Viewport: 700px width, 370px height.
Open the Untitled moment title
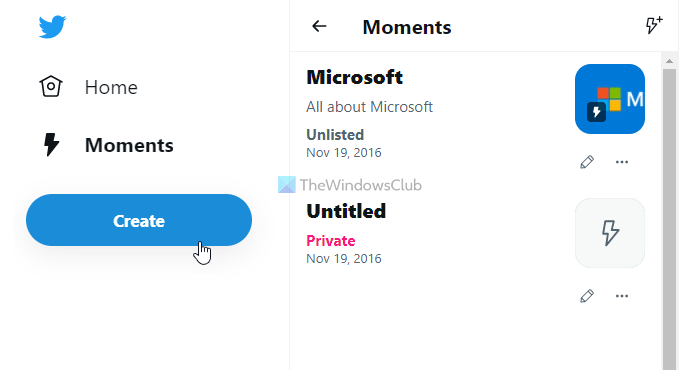click(346, 211)
